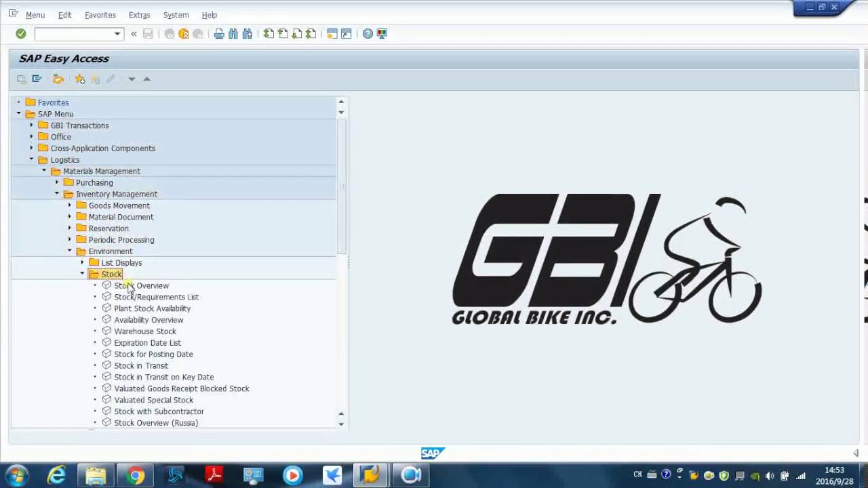Screen dimensions: 868x488
Task: Click the User Menu icon
Action: [22, 79]
